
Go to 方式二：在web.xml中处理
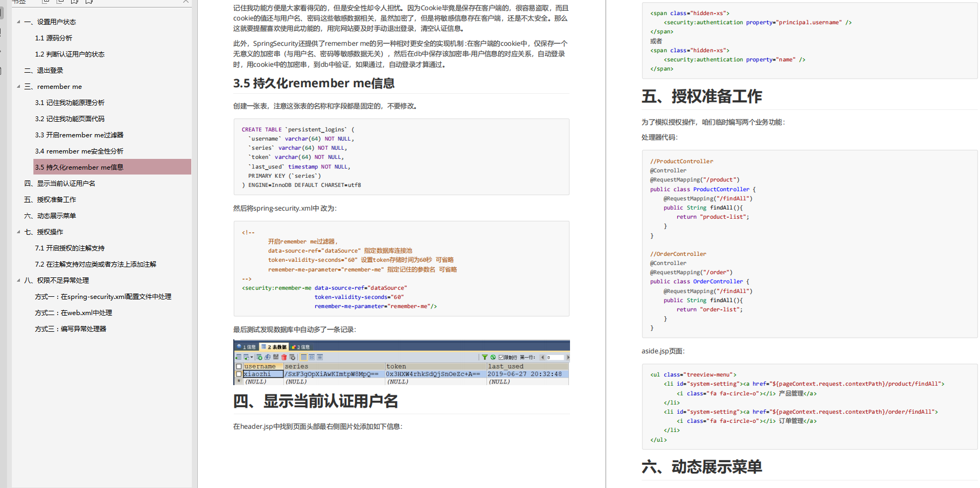[73, 312]
